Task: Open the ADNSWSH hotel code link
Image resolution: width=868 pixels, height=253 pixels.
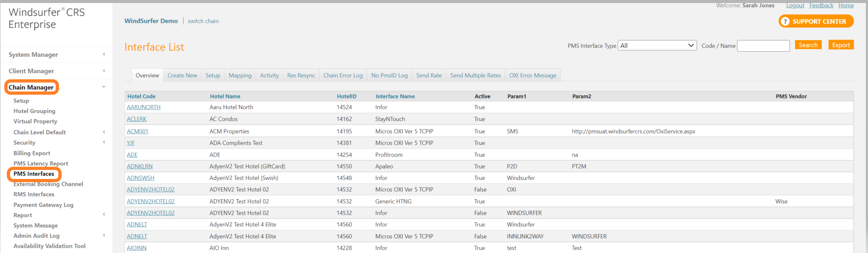Action: (141, 178)
